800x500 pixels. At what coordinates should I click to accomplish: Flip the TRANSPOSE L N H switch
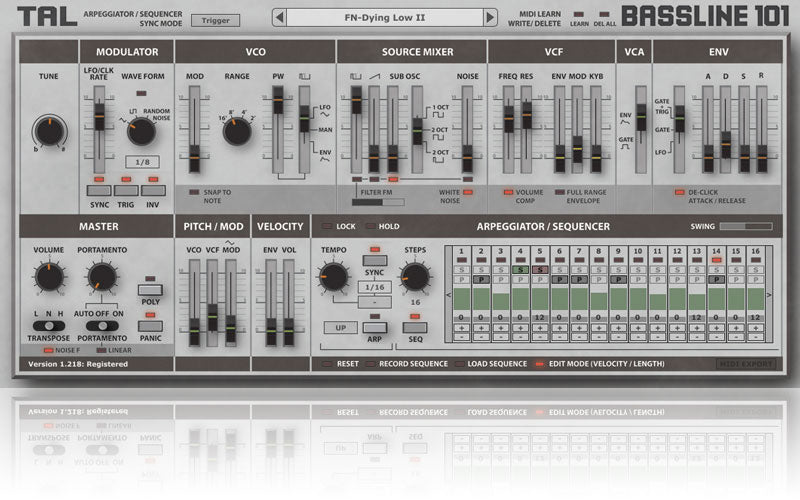[49, 326]
